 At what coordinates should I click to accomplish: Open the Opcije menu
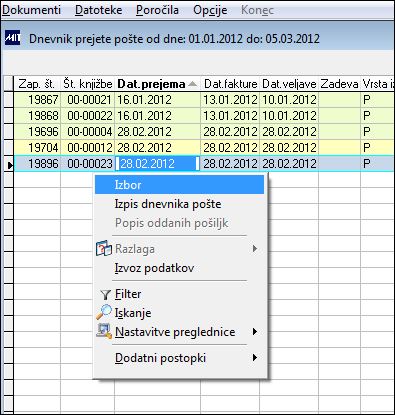pyautogui.click(x=210, y=10)
